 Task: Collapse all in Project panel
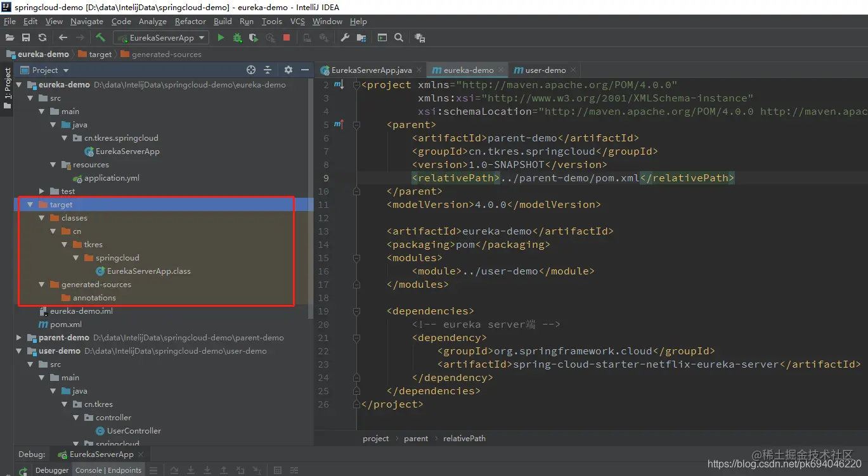pyautogui.click(x=268, y=70)
